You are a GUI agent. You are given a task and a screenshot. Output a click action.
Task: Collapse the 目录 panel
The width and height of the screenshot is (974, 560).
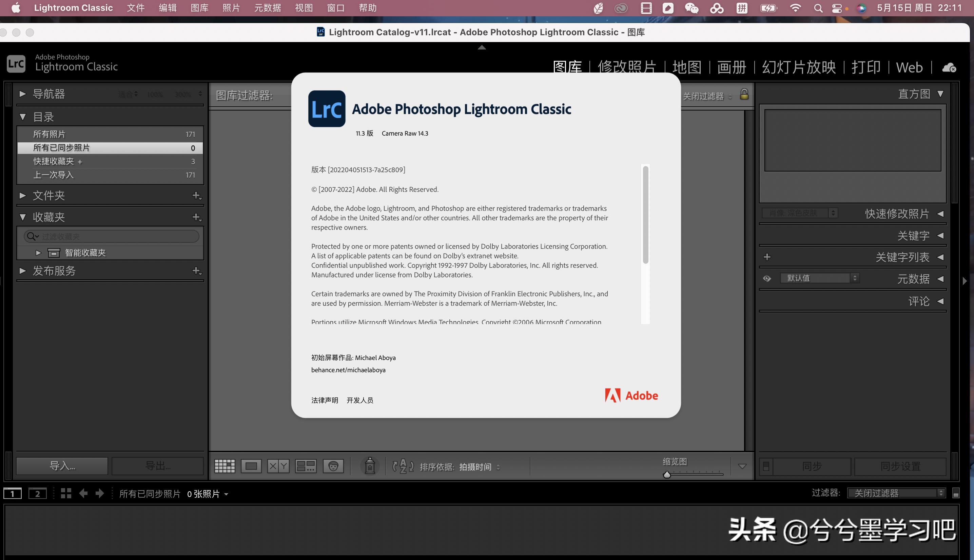[x=22, y=117]
